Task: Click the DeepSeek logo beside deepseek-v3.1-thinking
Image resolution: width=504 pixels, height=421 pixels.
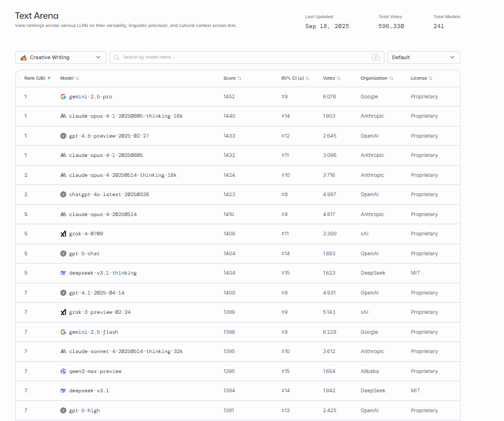Action: click(63, 273)
